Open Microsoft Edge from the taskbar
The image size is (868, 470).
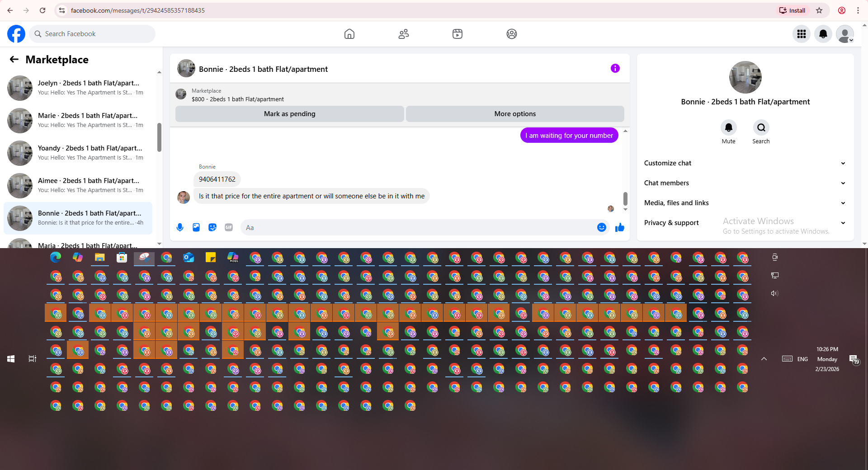pyautogui.click(x=56, y=258)
